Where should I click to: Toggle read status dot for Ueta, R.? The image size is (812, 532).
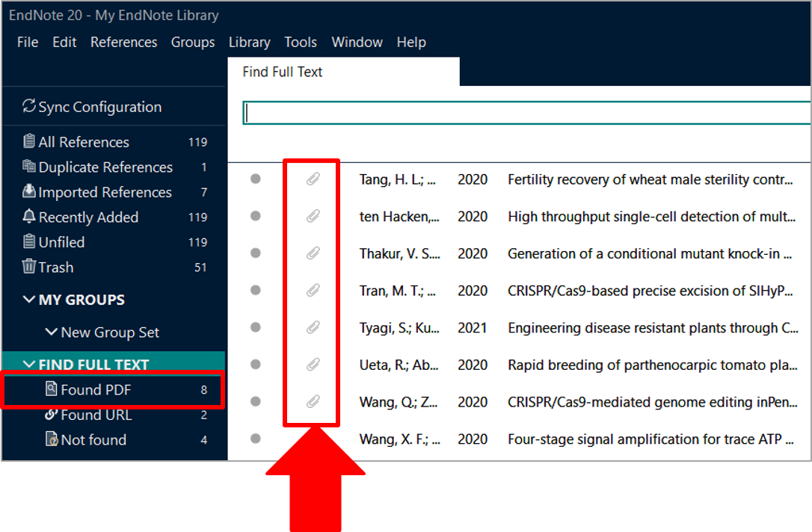(255, 365)
